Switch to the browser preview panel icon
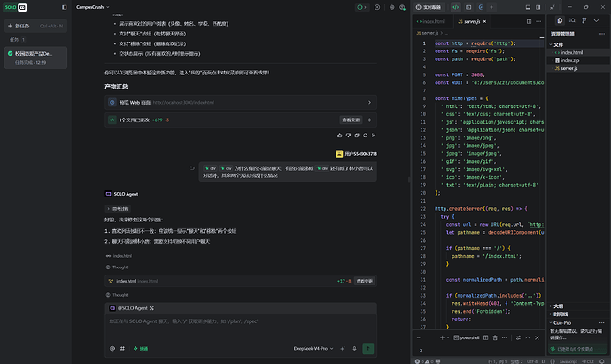 pyautogui.click(x=468, y=7)
